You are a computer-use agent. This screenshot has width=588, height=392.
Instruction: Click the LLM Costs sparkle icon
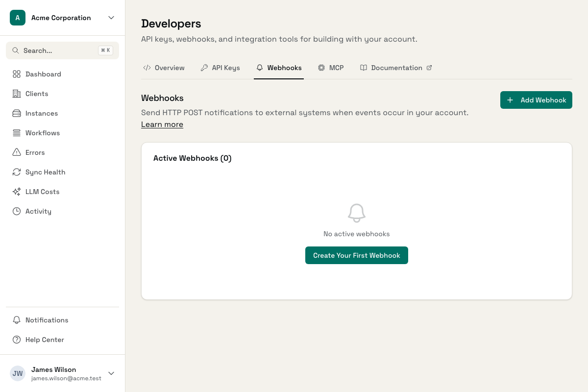pyautogui.click(x=17, y=192)
